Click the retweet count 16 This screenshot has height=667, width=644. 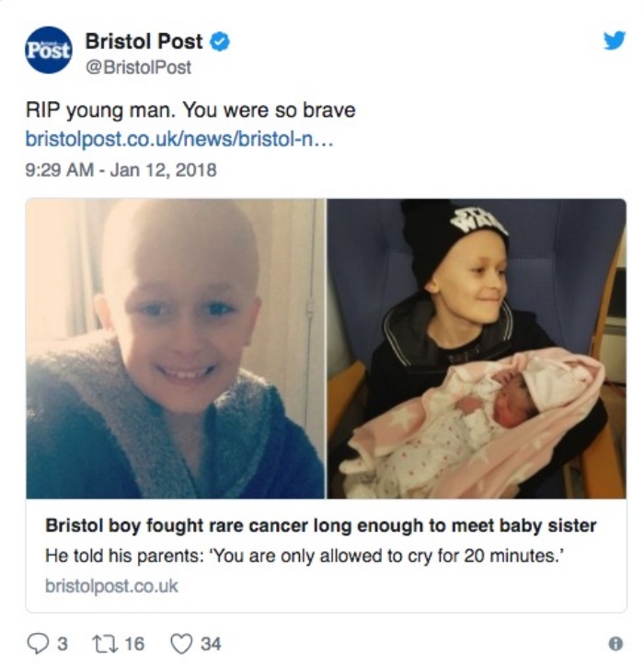point(134,644)
